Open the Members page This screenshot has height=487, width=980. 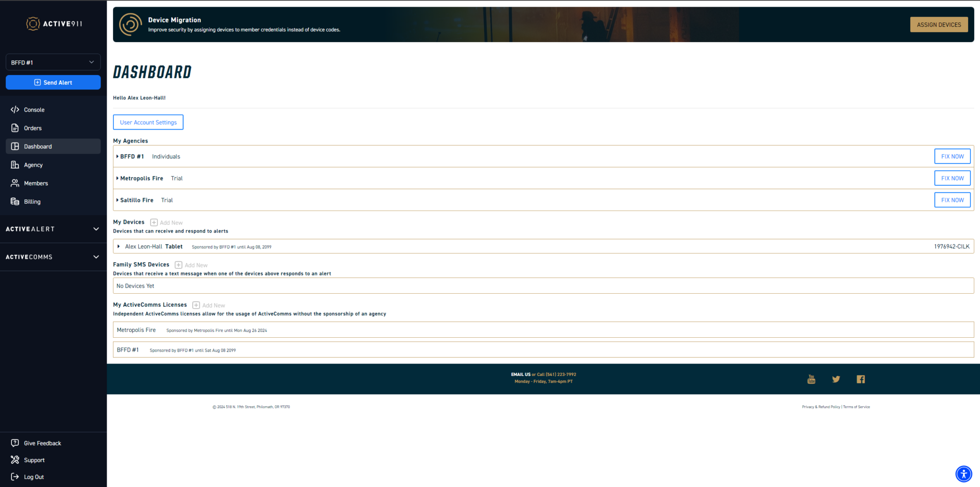point(35,183)
